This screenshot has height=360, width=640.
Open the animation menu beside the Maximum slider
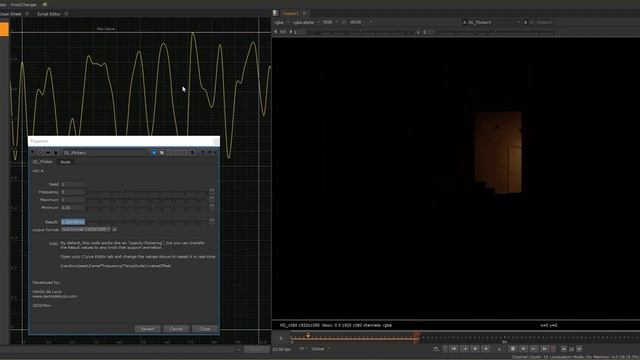point(212,199)
